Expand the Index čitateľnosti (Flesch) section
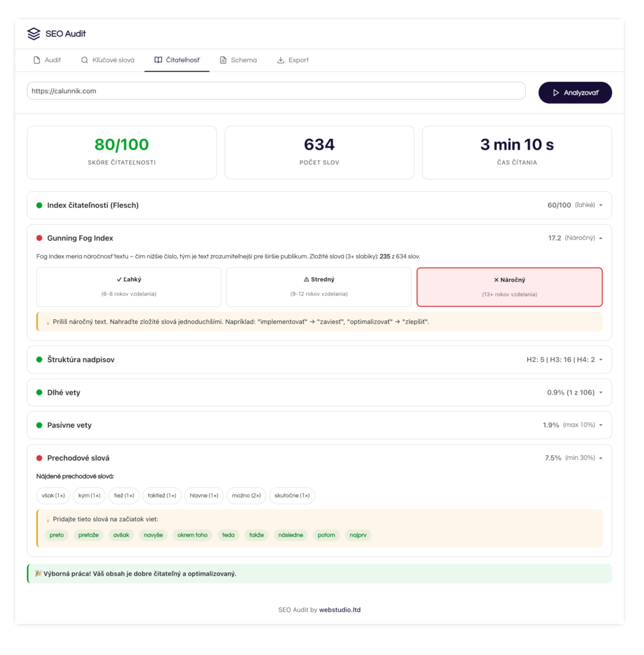Image resolution: width=644 pixels, height=655 pixels. (320, 205)
